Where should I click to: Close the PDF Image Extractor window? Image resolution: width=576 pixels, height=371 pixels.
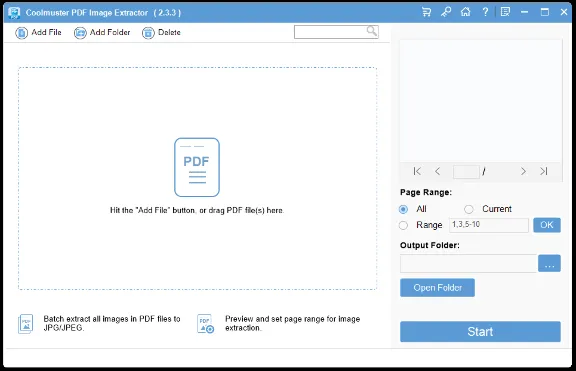[564, 12]
